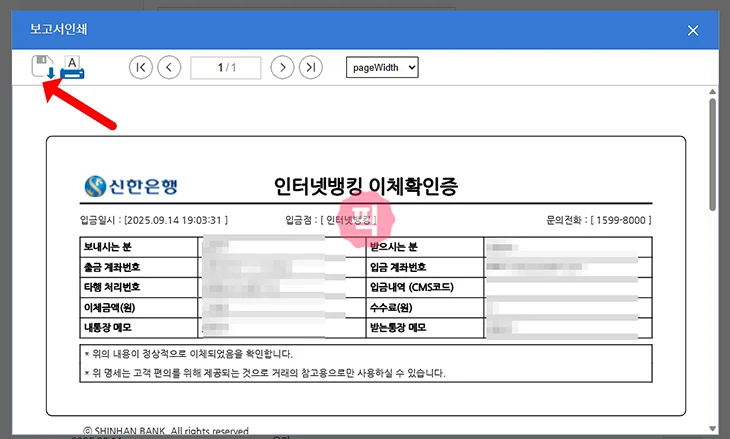The height and width of the screenshot is (439, 730).
Task: Click the 문의전화 1599-8000 text
Action: tap(599, 220)
